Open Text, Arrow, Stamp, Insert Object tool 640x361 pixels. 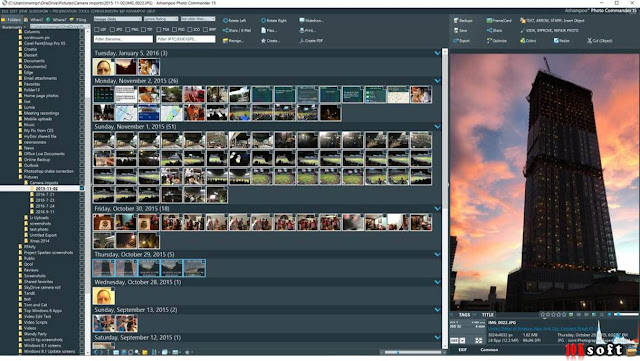tap(552, 20)
